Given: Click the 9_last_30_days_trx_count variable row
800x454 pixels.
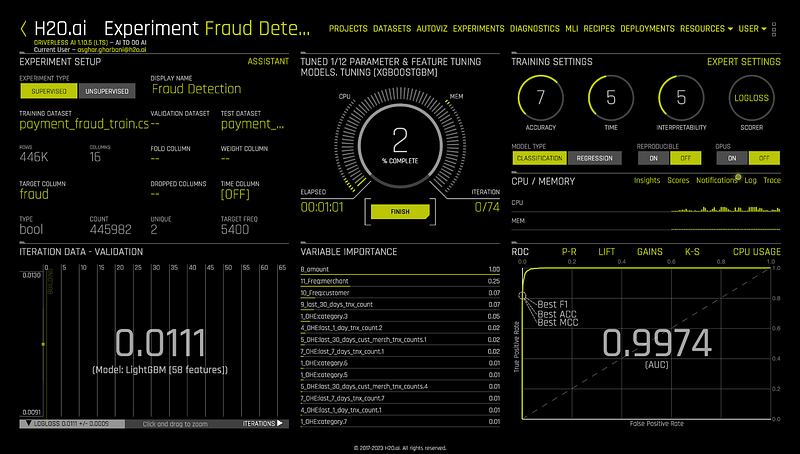Looking at the screenshot, I should click(x=400, y=305).
